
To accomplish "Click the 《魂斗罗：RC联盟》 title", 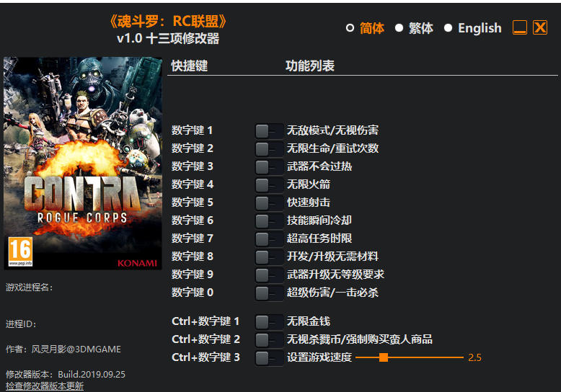I will 167,22.
